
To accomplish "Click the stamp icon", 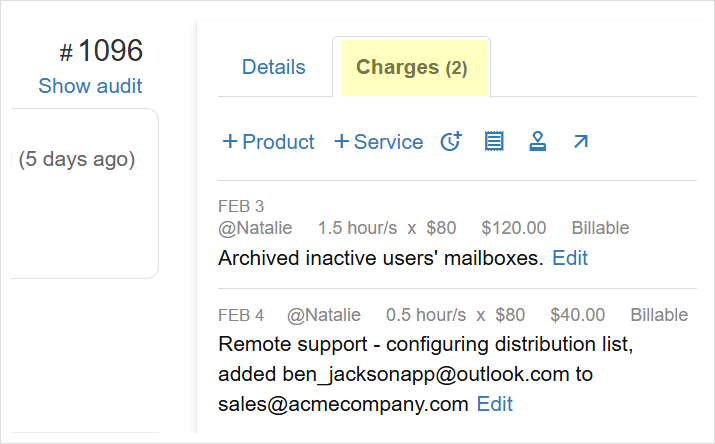I will click(538, 141).
